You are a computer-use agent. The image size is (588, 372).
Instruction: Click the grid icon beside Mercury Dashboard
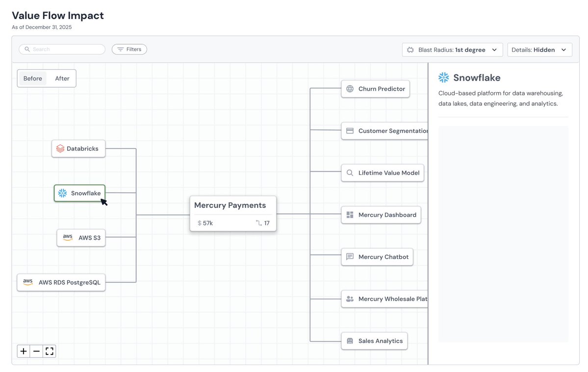350,215
